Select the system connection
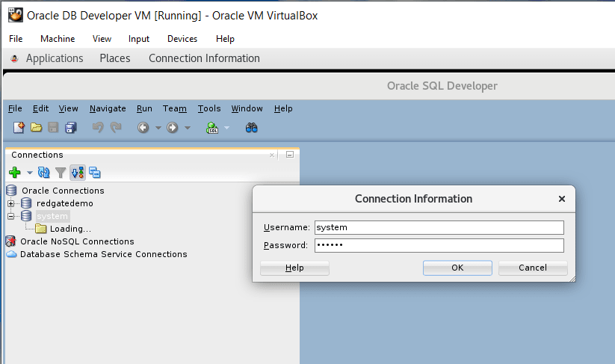The height and width of the screenshot is (364, 615). coord(52,216)
